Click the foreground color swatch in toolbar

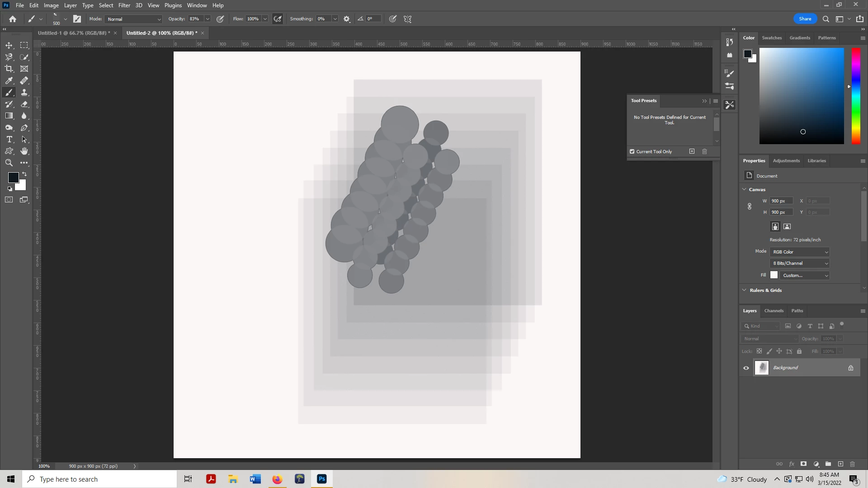coord(13,178)
